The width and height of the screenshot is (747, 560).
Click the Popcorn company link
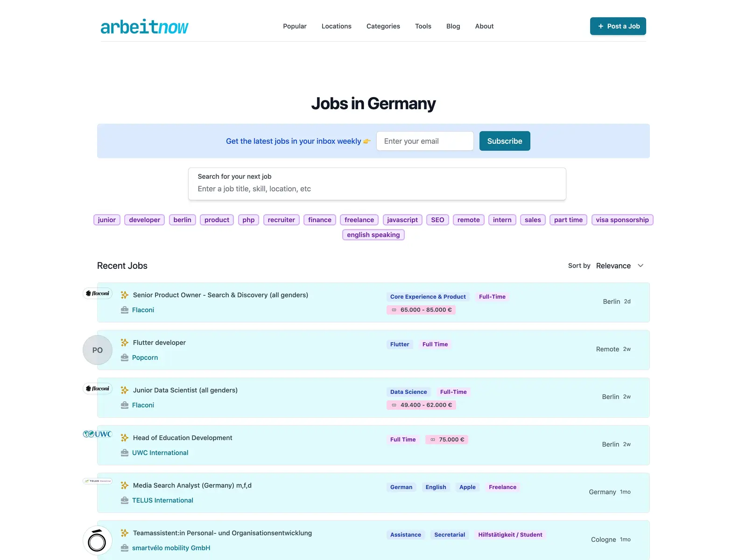[x=145, y=357]
